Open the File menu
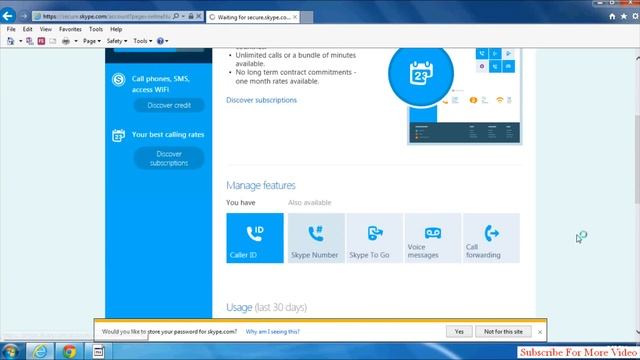 coord(11,29)
